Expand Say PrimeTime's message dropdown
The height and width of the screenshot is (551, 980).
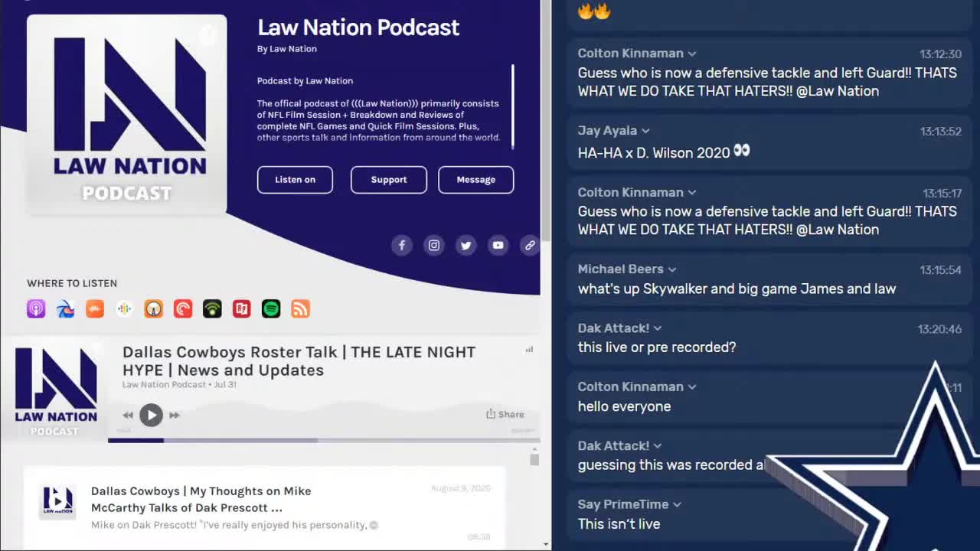coord(677,504)
